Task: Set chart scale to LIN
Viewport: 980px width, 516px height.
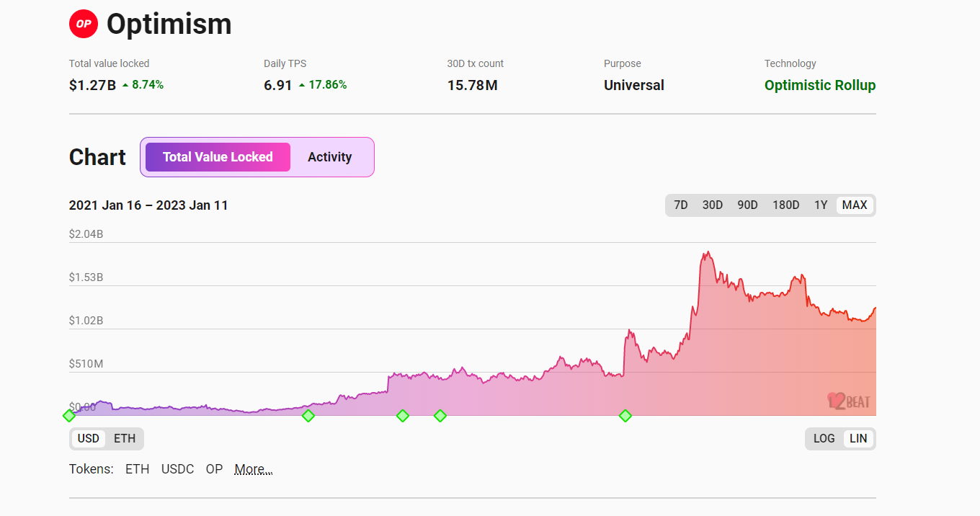Action: click(x=858, y=439)
